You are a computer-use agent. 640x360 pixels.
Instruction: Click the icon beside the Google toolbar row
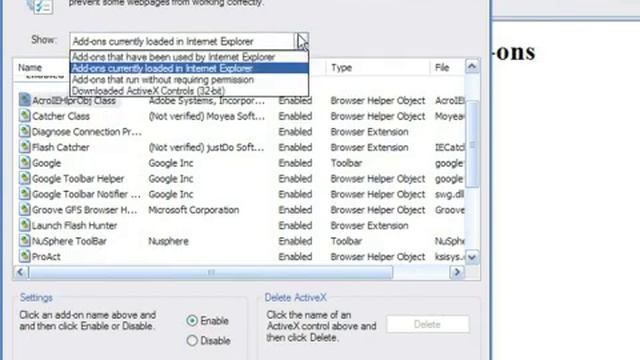point(24,163)
